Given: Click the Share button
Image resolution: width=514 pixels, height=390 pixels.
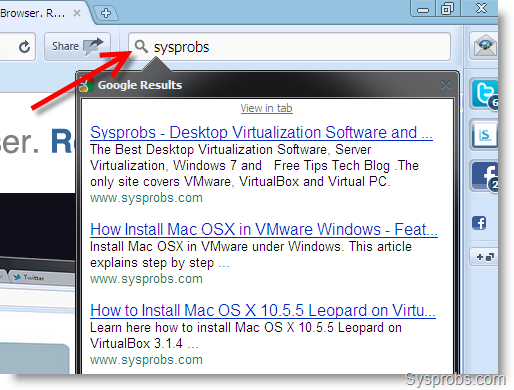Looking at the screenshot, I should [77, 46].
